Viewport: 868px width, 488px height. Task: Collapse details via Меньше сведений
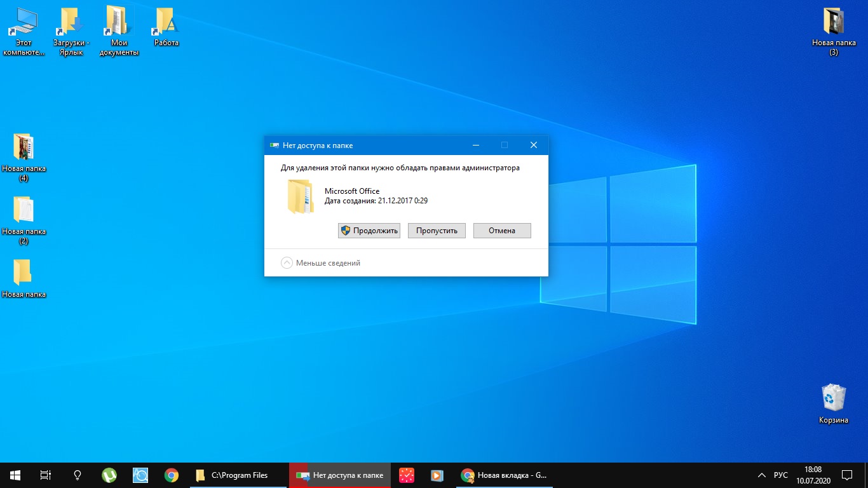coord(321,263)
